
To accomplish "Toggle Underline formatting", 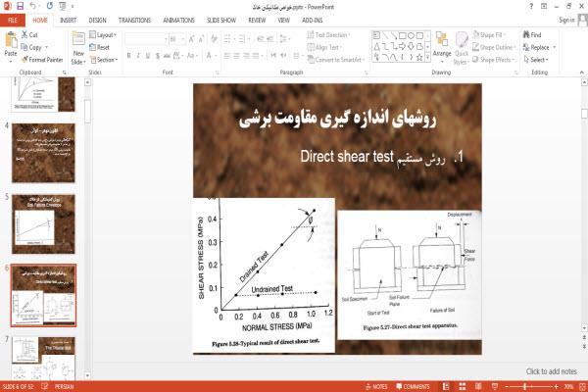I will point(148,56).
